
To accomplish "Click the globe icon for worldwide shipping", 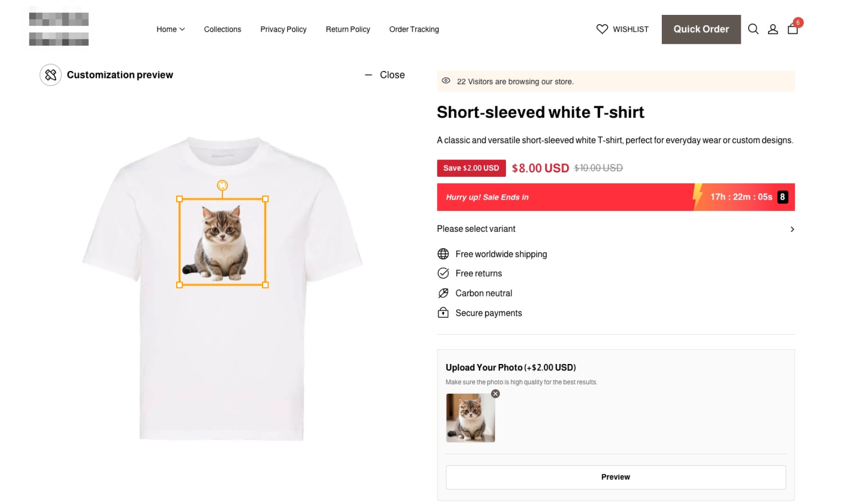I will 443,254.
